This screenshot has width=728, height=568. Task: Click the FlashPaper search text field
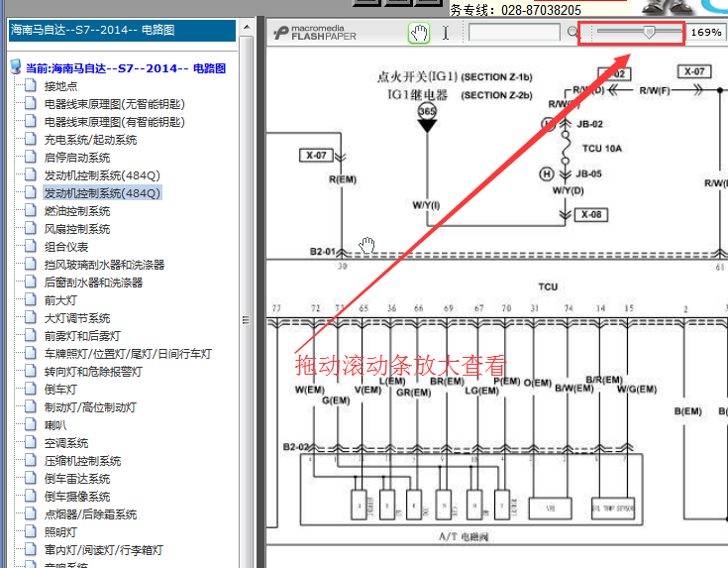point(514,33)
